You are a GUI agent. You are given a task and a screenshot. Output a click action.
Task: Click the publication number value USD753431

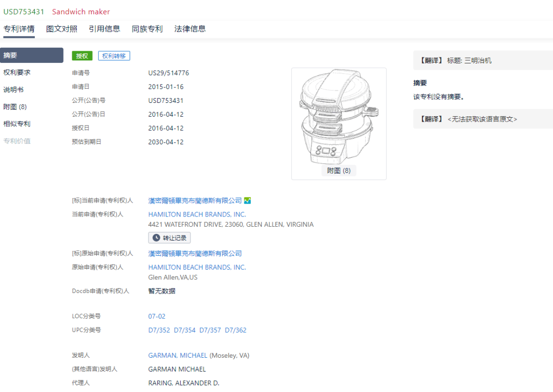point(166,100)
